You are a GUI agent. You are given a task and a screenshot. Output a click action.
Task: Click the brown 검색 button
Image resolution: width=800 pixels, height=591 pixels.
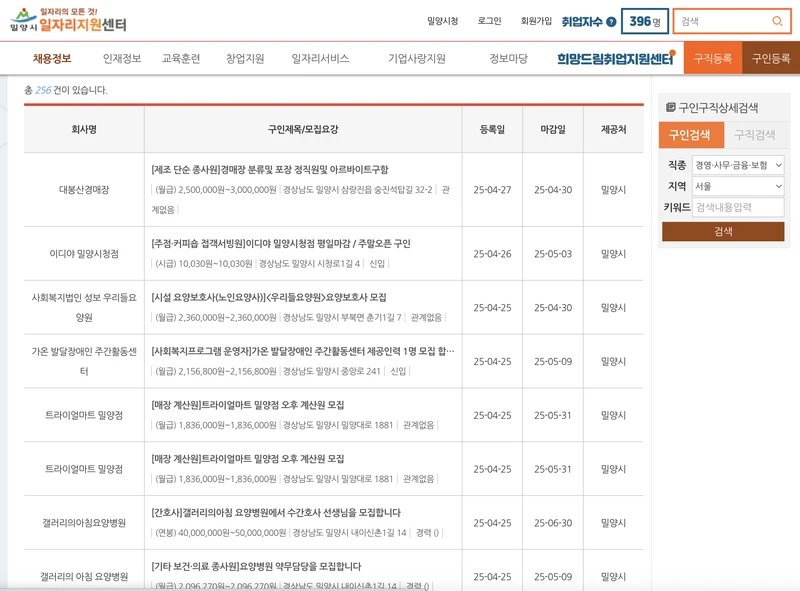click(x=723, y=231)
